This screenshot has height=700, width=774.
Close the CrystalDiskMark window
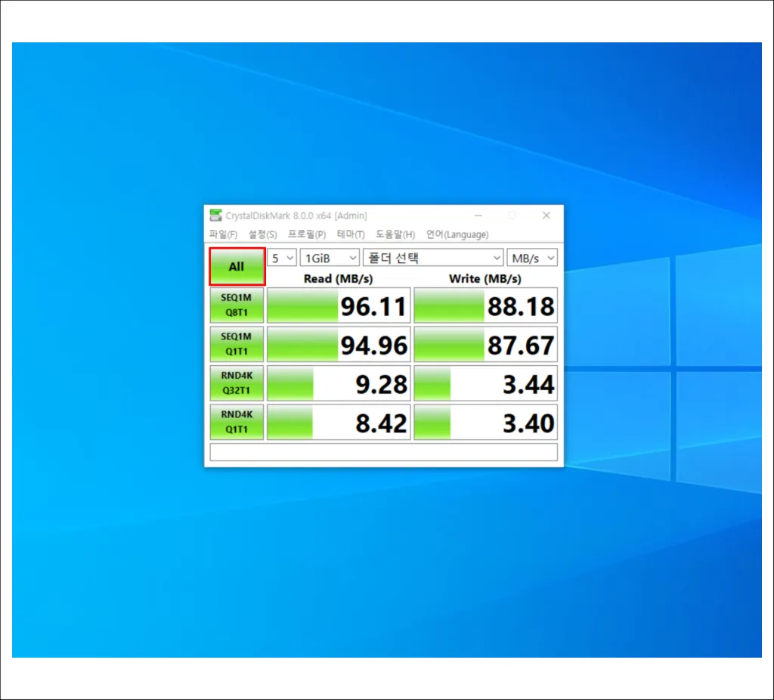(x=546, y=215)
